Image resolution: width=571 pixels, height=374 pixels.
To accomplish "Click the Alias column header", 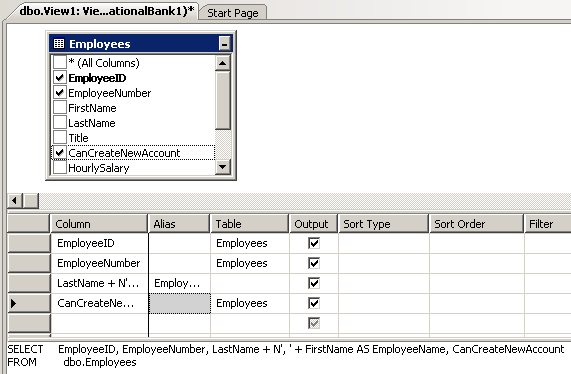I will click(x=179, y=224).
